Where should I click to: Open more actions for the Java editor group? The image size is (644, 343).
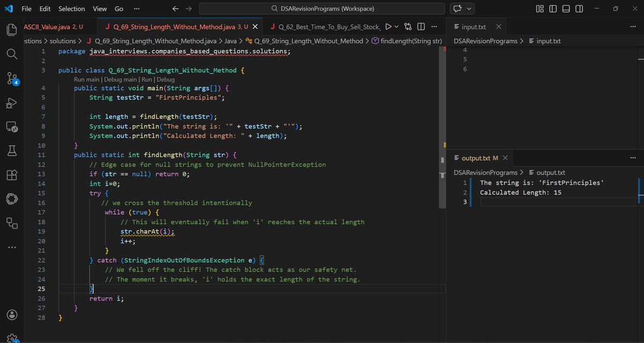434,27
